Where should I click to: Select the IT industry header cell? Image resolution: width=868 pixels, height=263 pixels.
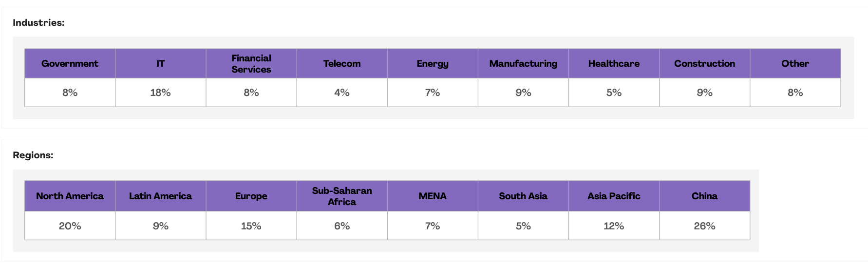(160, 64)
